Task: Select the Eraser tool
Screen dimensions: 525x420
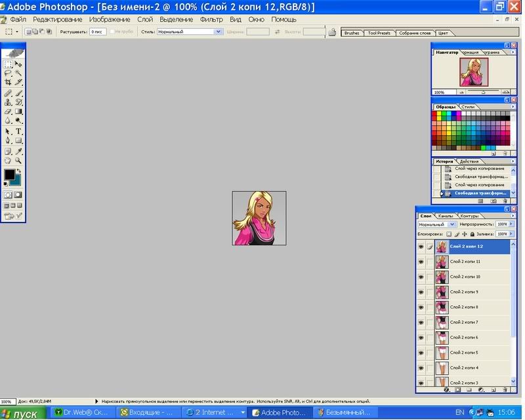Action: [x=8, y=111]
